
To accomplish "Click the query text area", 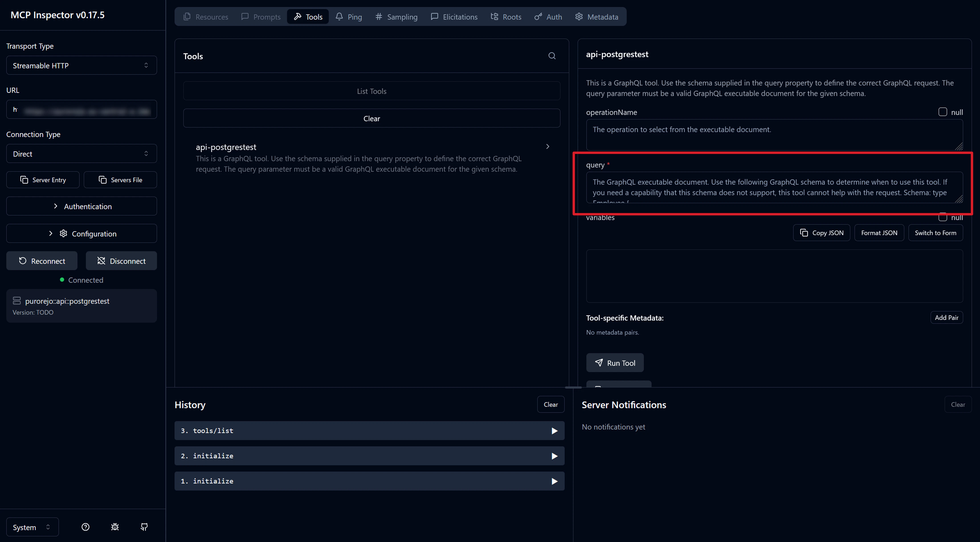I will coord(774,187).
